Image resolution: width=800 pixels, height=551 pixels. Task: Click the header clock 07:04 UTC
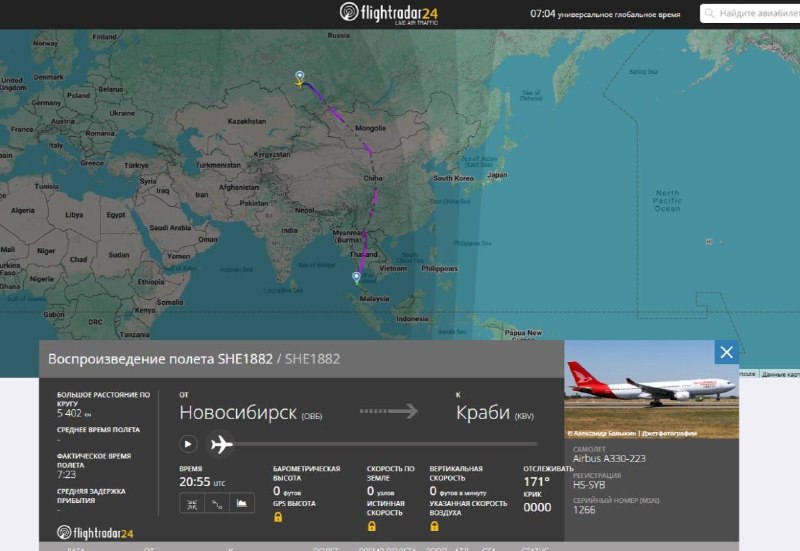[x=605, y=14]
